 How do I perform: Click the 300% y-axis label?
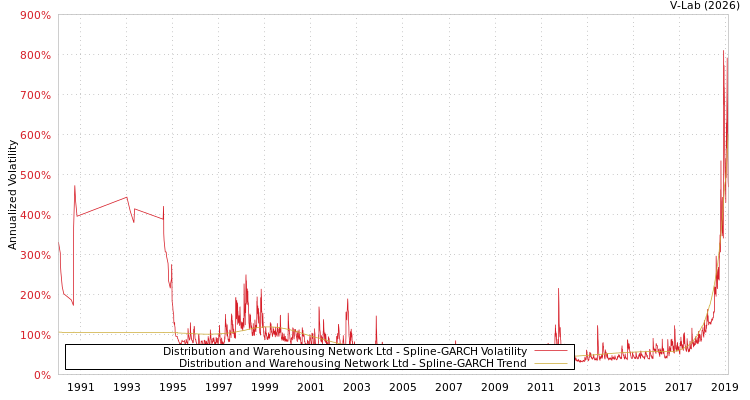pos(35,255)
